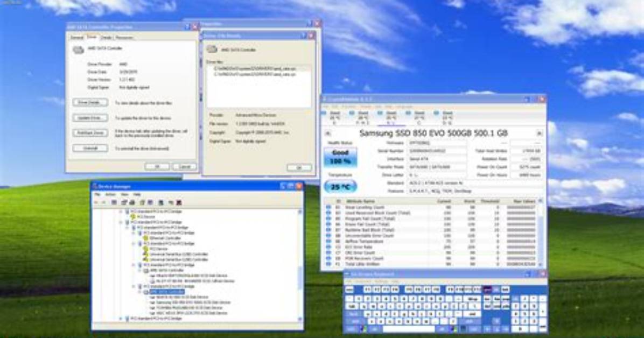Click the status circle for CRC Error Count
This screenshot has width=644, height=338.
(328, 253)
